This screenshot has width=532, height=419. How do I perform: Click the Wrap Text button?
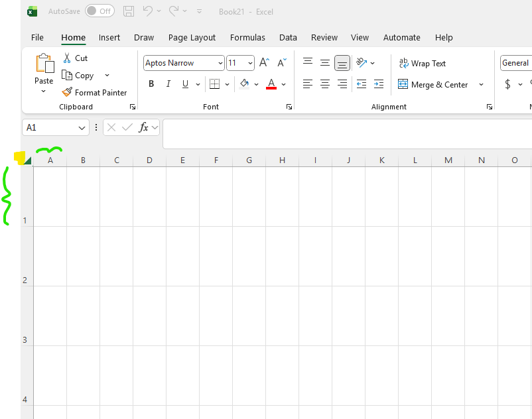(x=422, y=64)
